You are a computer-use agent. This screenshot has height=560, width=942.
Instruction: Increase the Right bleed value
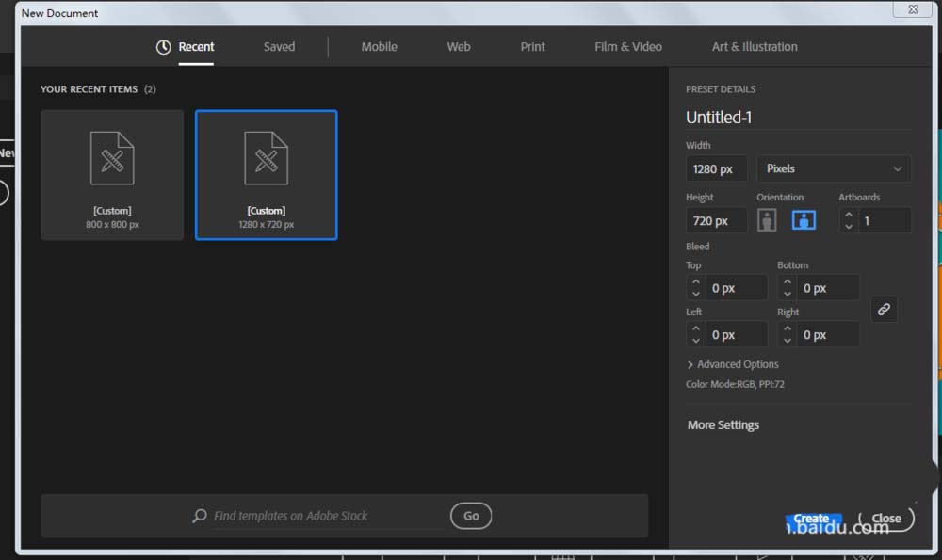point(787,328)
